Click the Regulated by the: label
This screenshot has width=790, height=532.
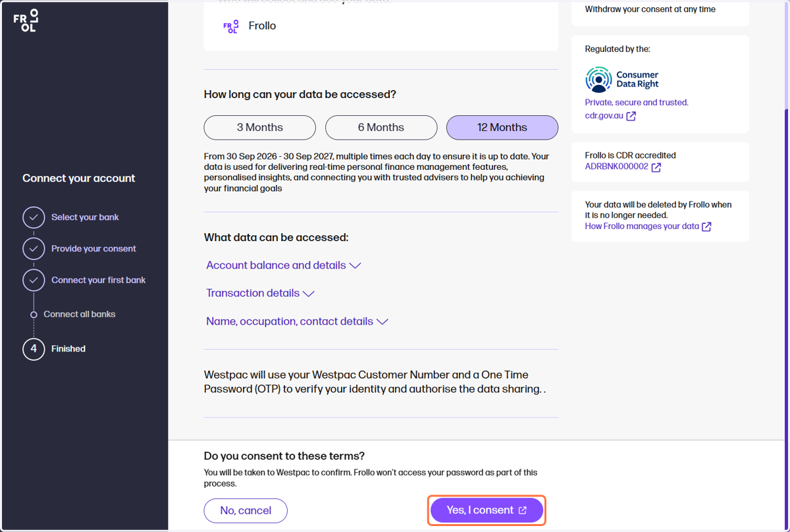618,49
